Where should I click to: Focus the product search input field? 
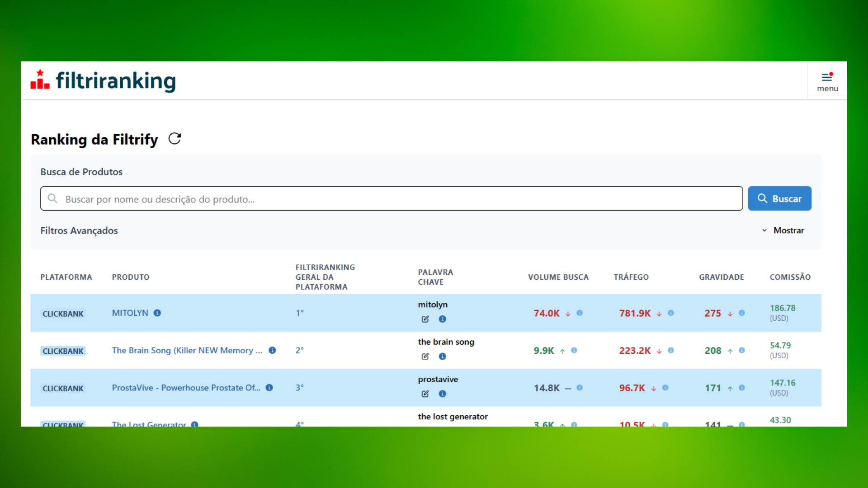(x=391, y=199)
